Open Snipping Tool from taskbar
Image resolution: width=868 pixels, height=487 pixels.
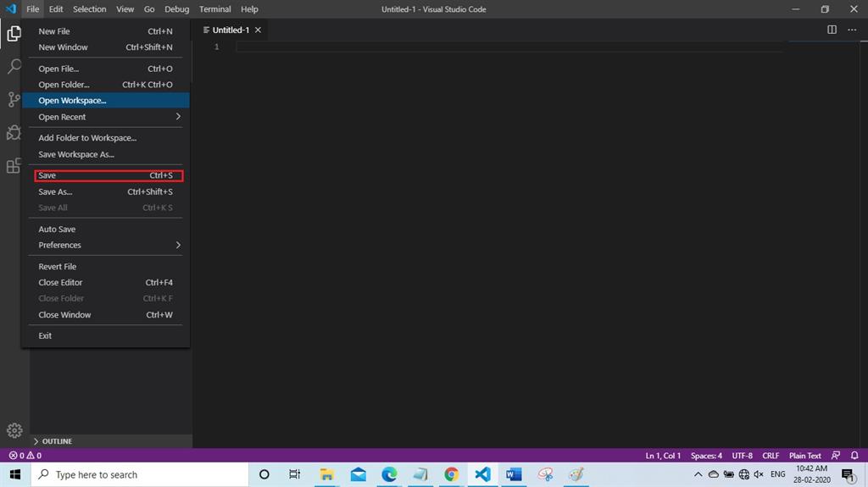pos(545,474)
